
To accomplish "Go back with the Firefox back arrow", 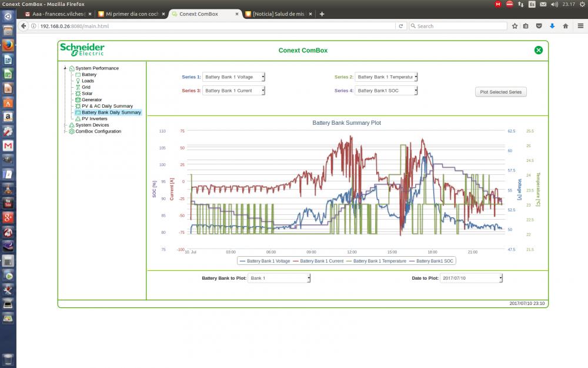I will (x=24, y=26).
